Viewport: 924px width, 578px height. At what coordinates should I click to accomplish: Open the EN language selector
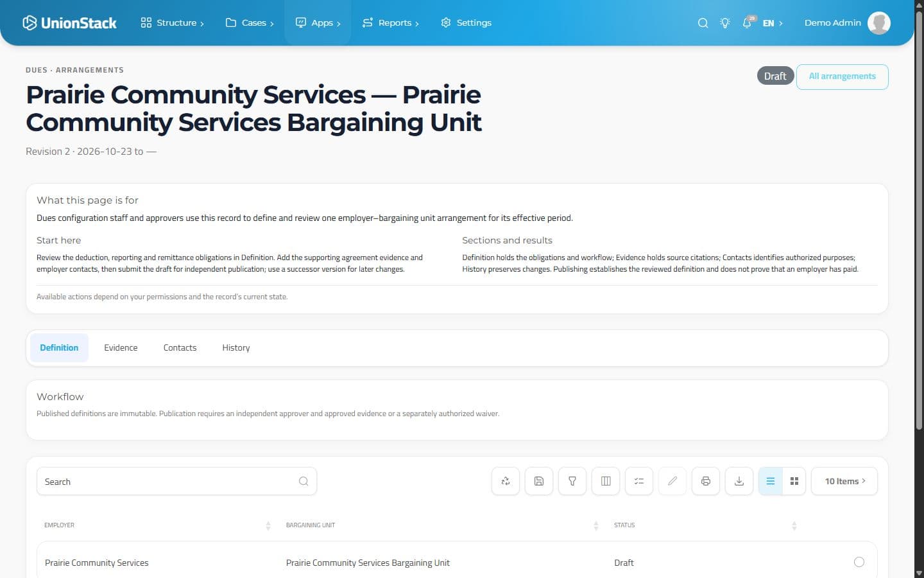[x=773, y=23]
